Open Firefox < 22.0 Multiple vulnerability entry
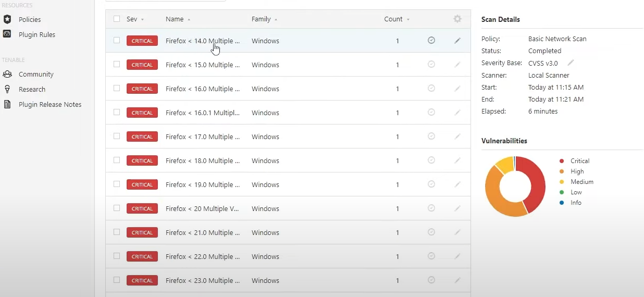644x297 pixels. (203, 256)
